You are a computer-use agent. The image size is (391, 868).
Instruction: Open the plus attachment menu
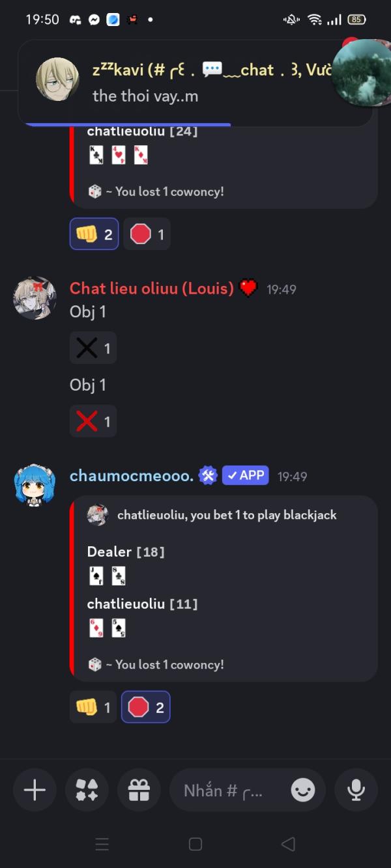(x=35, y=790)
